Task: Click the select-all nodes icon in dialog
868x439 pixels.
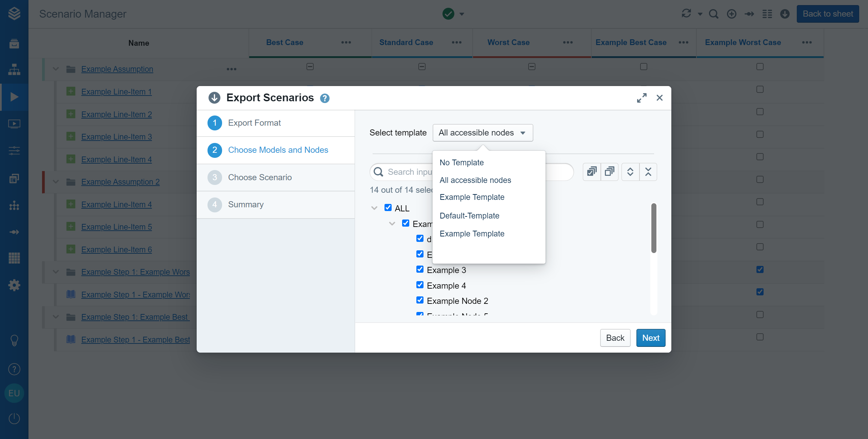Action: (592, 172)
